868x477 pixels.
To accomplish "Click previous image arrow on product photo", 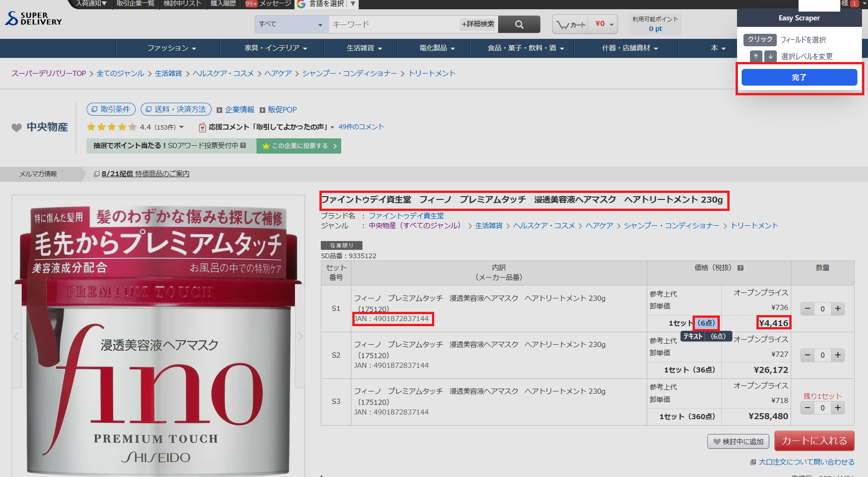I will pos(16,336).
